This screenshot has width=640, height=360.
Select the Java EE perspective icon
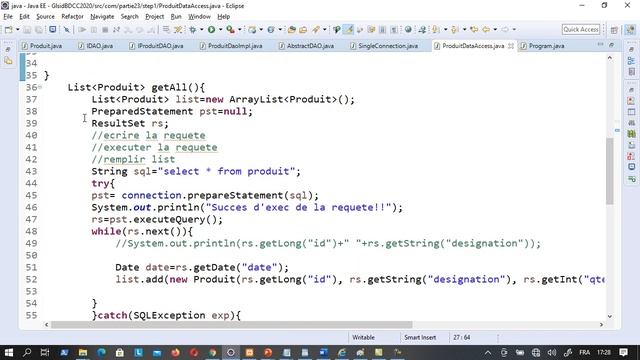coord(630,29)
